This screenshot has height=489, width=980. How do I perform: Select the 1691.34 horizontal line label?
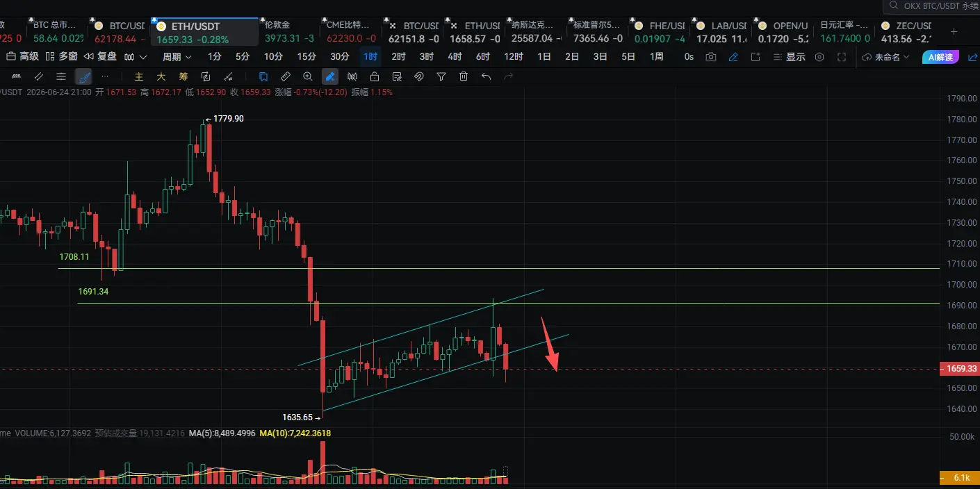pos(93,292)
